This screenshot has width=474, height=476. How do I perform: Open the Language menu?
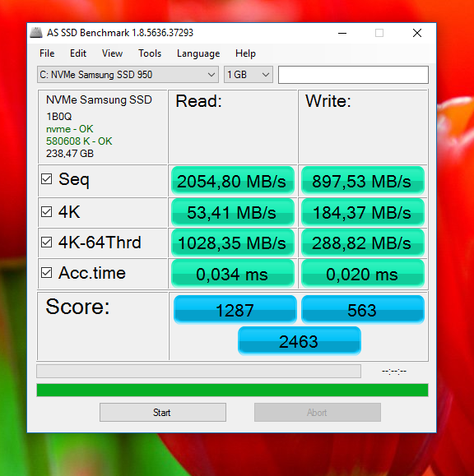click(198, 53)
